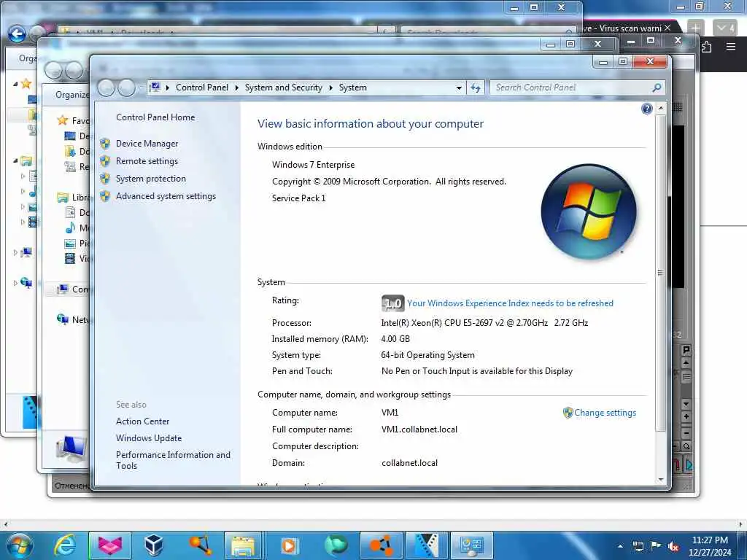Click the network tray icon
Image resolution: width=747 pixels, height=560 pixels.
coord(638,546)
